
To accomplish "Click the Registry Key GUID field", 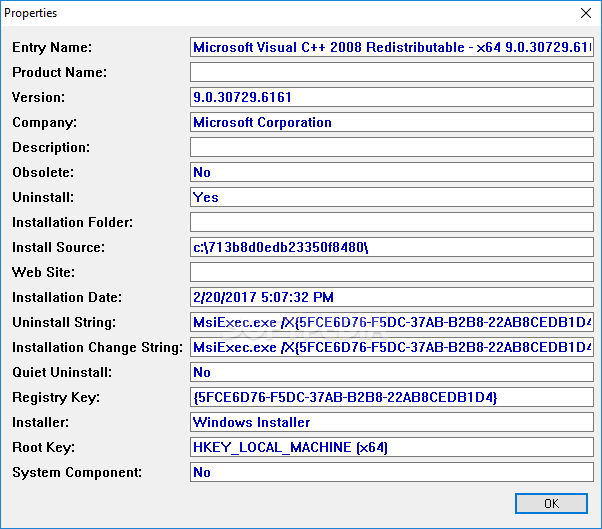I will (x=392, y=397).
